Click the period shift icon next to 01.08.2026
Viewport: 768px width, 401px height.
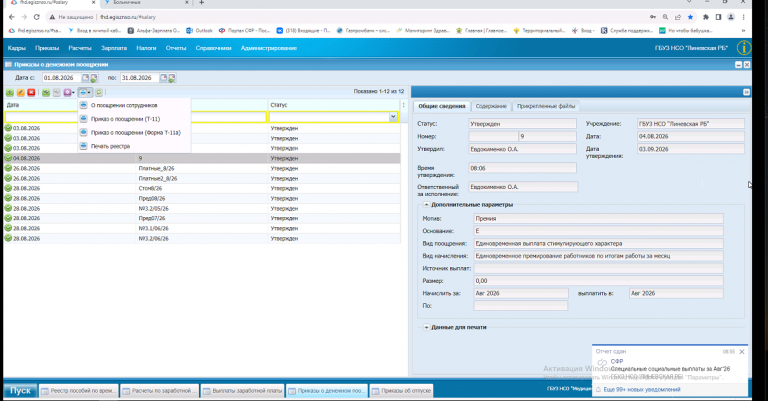pyautogui.click(x=94, y=78)
